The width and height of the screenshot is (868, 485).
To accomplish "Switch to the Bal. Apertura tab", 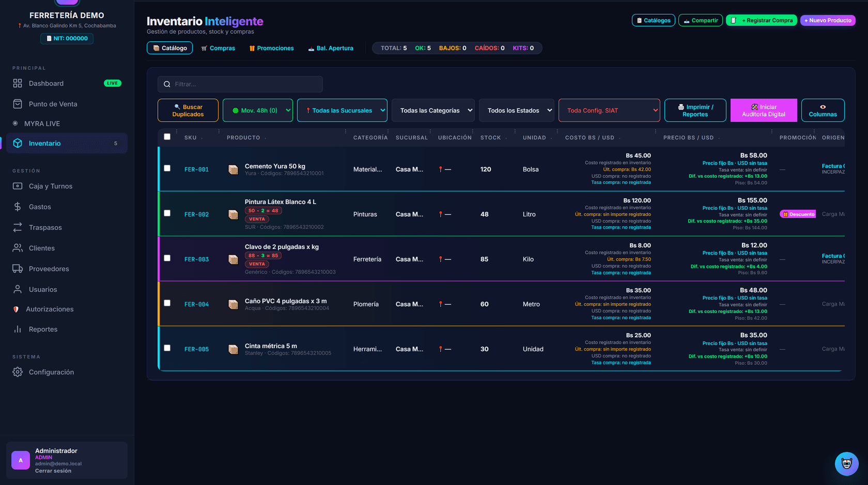I will (331, 48).
